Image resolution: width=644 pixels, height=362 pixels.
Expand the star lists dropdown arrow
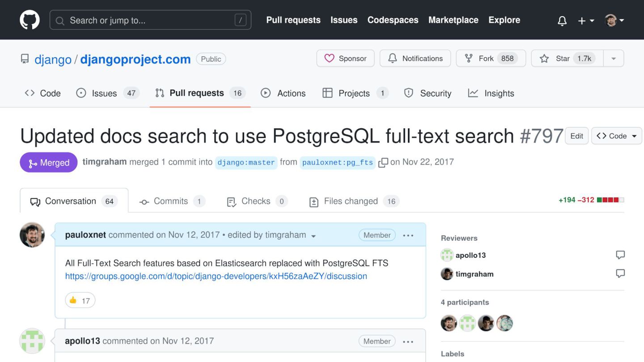[x=614, y=59]
